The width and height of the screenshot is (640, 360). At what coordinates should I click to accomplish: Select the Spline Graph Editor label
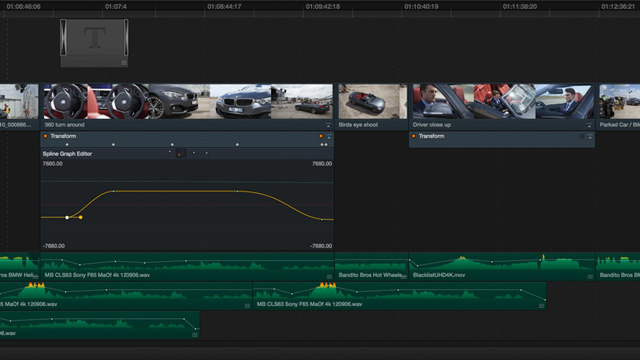67,154
